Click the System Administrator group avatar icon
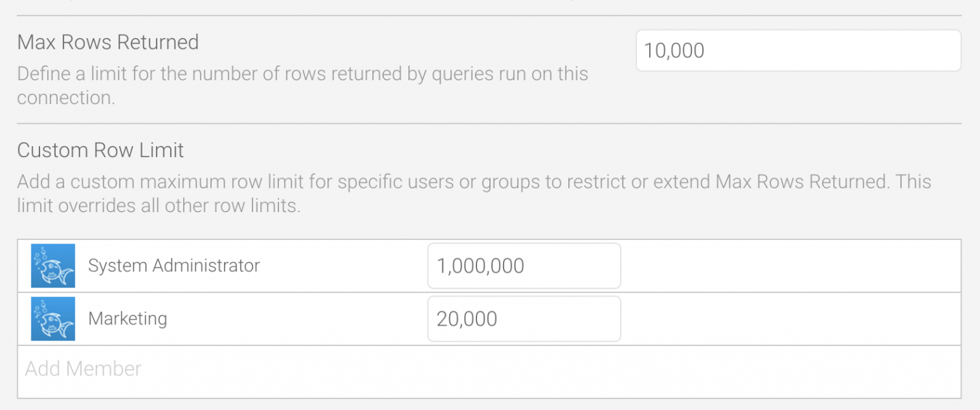 pyautogui.click(x=52, y=265)
